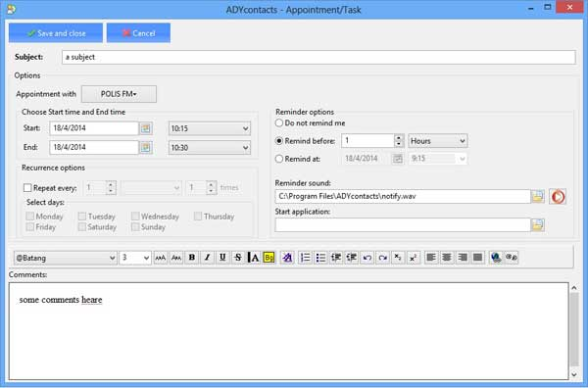Click the Cancel button
The height and width of the screenshot is (388, 588).
pyautogui.click(x=138, y=33)
